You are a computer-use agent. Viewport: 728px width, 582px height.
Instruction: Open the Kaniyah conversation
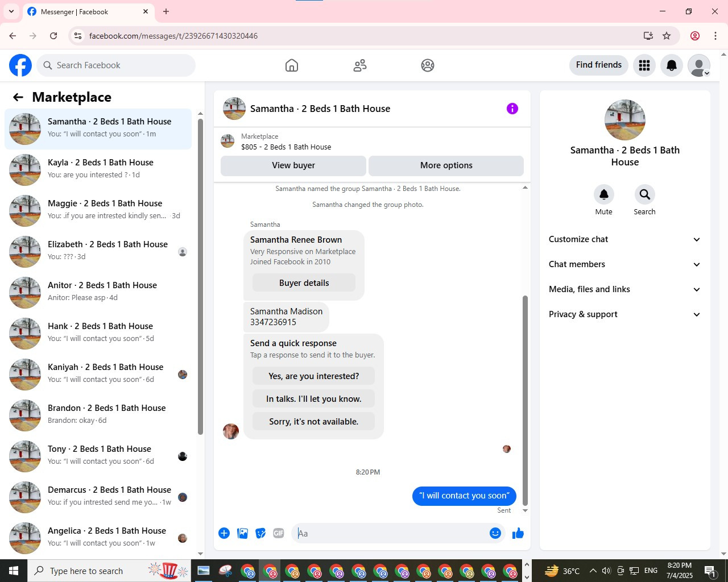pos(98,374)
